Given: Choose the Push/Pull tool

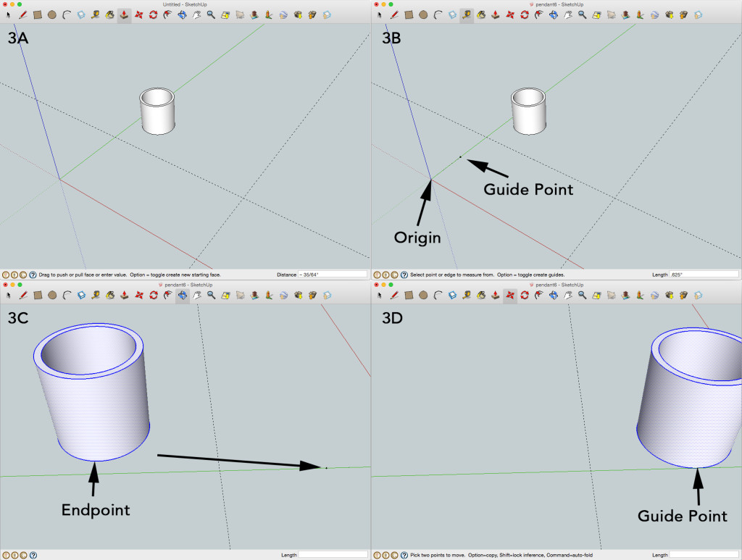Looking at the screenshot, I should coord(125,14).
